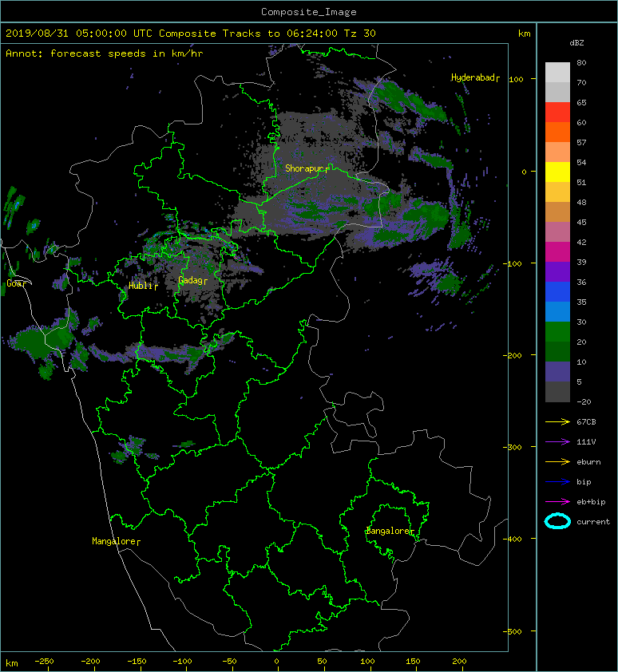Click the Composite_Image title text

point(309,12)
